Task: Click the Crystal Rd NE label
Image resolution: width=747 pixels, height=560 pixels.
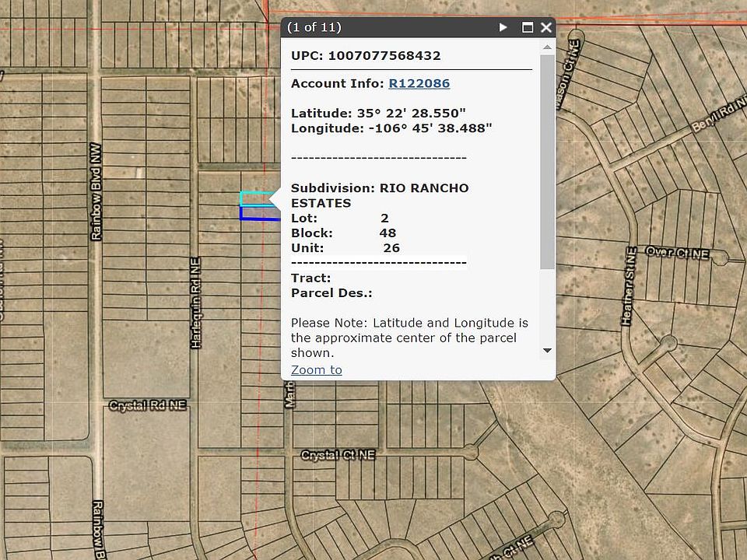Action: [x=148, y=406]
